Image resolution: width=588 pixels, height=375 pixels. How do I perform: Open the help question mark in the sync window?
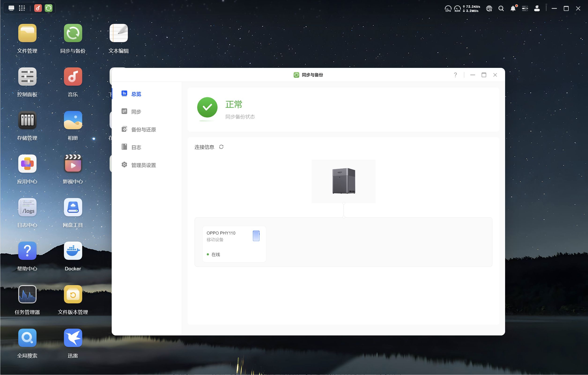pos(455,75)
